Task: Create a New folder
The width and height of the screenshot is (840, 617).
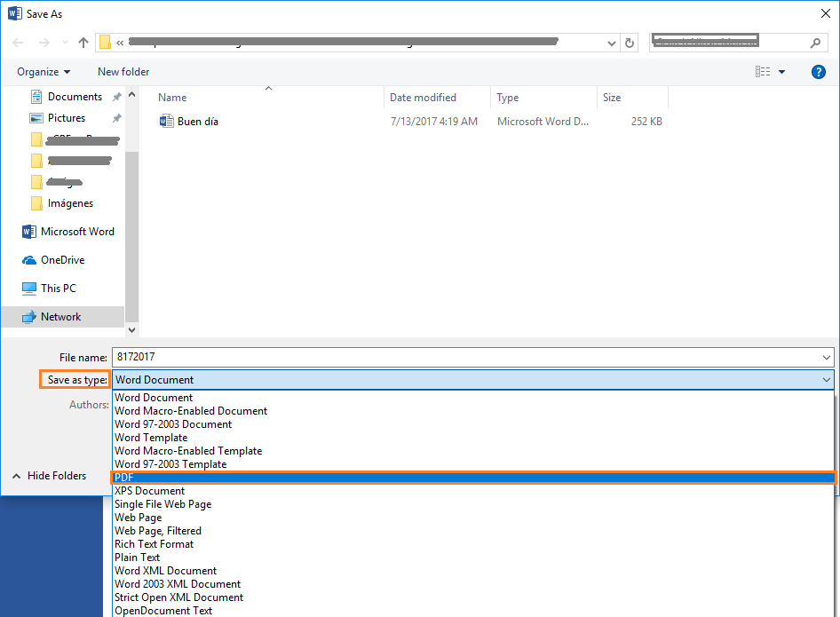Action: (x=123, y=72)
